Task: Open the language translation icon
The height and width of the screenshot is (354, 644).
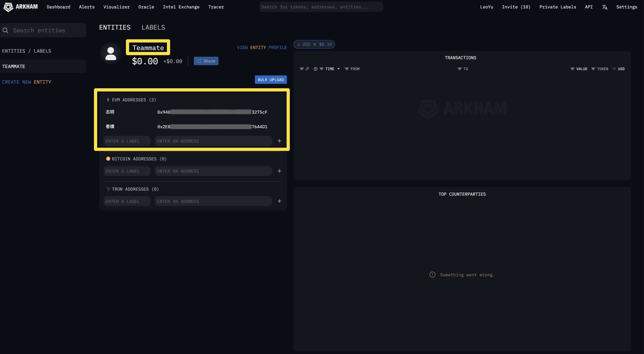Action: (604, 7)
